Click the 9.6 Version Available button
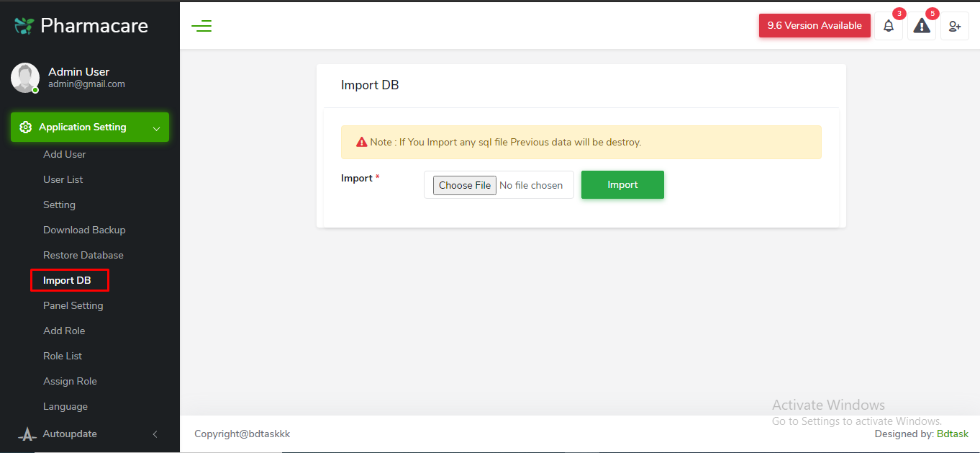This screenshot has width=980, height=453. click(x=814, y=25)
